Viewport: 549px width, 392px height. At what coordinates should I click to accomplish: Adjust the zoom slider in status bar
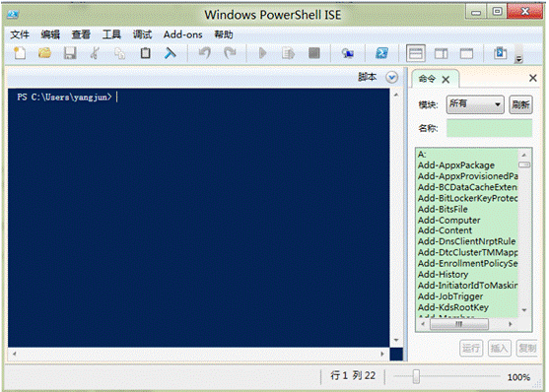(416, 376)
